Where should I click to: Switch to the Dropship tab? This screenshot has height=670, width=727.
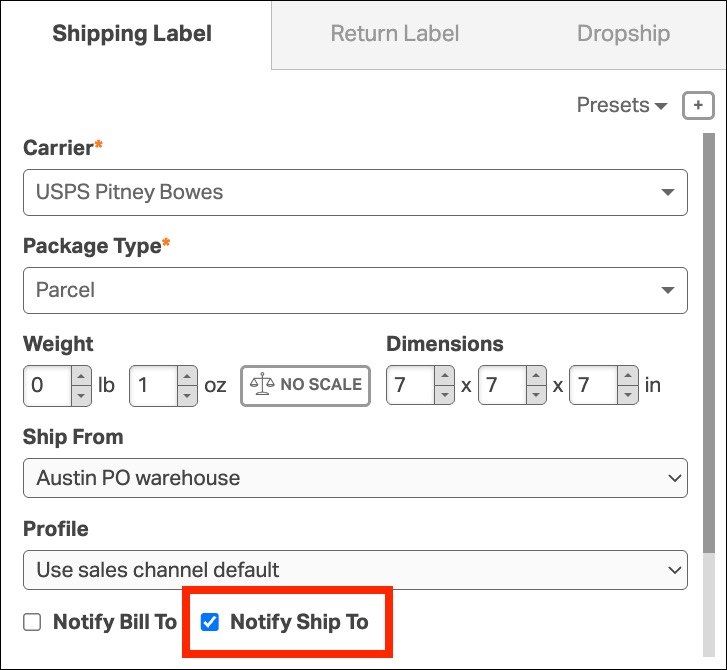click(623, 34)
